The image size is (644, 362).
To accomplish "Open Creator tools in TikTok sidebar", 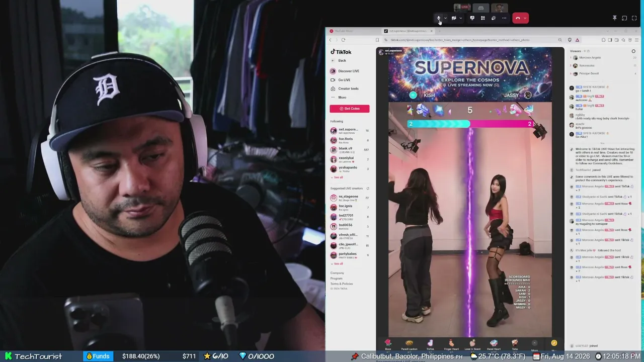I will point(345,88).
